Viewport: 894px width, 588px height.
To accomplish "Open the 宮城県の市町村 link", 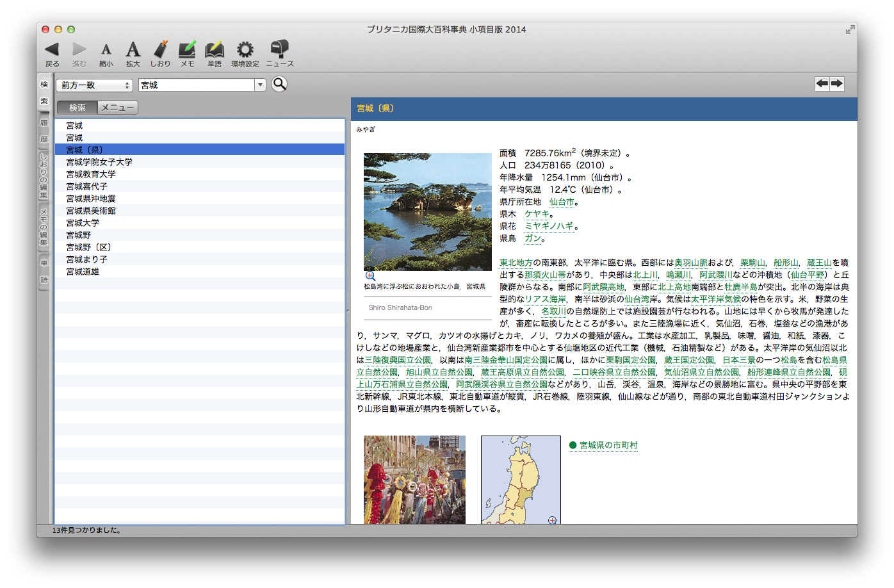I will pyautogui.click(x=608, y=445).
